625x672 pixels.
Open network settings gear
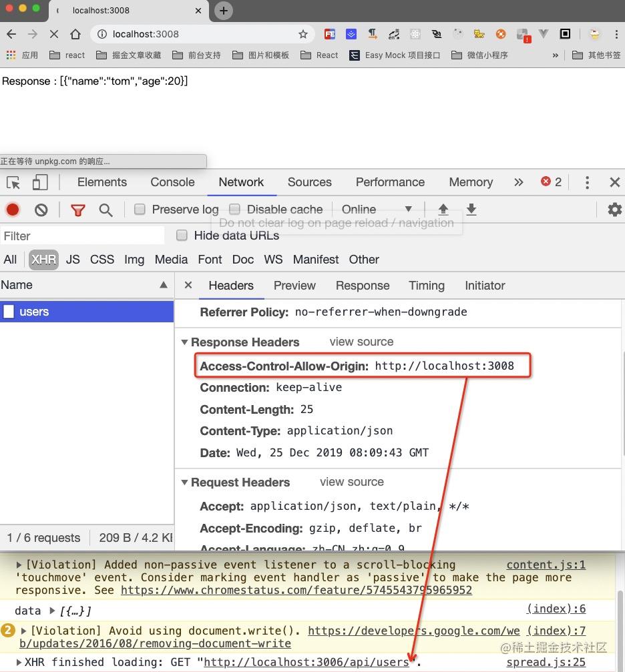click(615, 210)
